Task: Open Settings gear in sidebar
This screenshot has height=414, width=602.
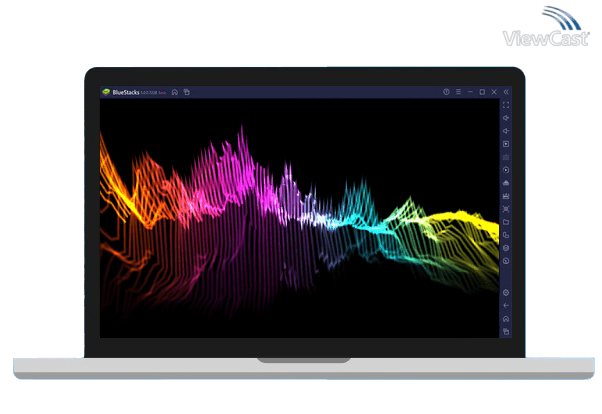Action: (x=506, y=293)
